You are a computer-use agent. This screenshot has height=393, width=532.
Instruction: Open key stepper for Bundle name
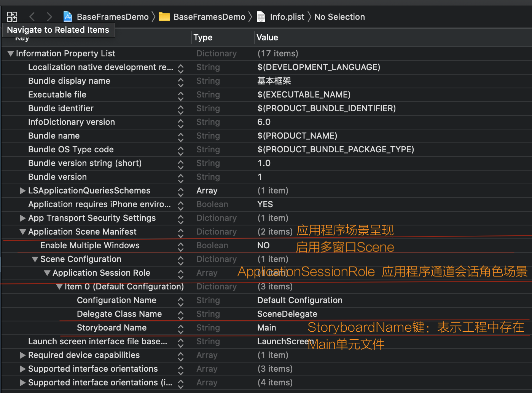point(181,137)
